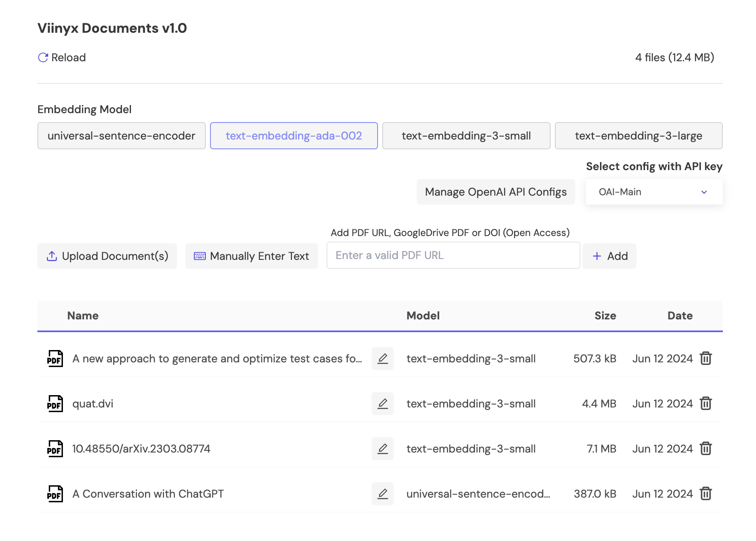756x541 pixels.
Task: Choose text-embedding-3-small model option
Action: 466,136
